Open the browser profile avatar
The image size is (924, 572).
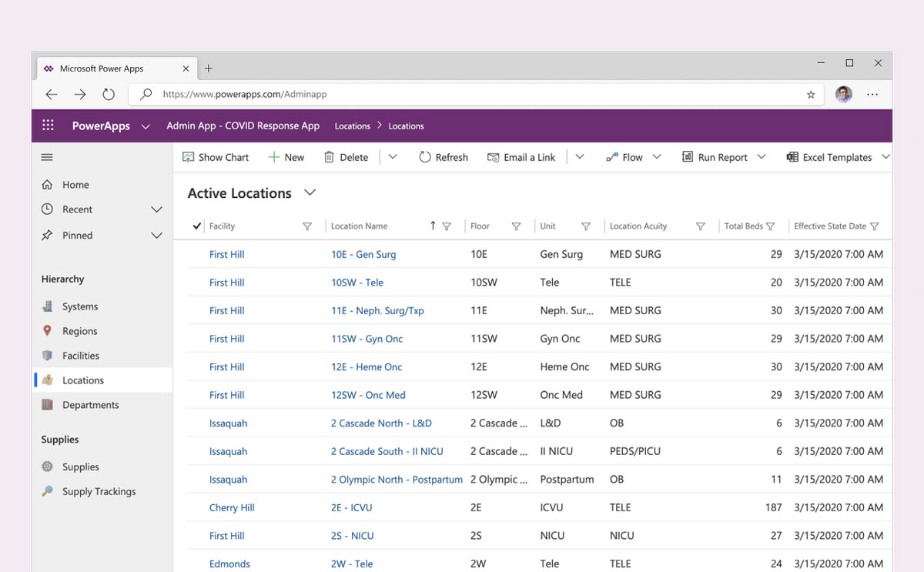(844, 95)
